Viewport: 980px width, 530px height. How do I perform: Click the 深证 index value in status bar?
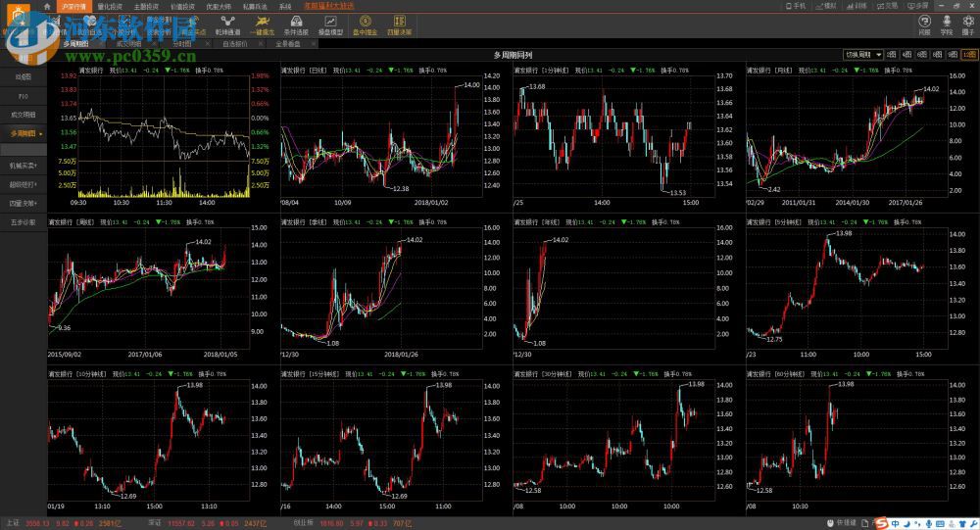coord(182,523)
